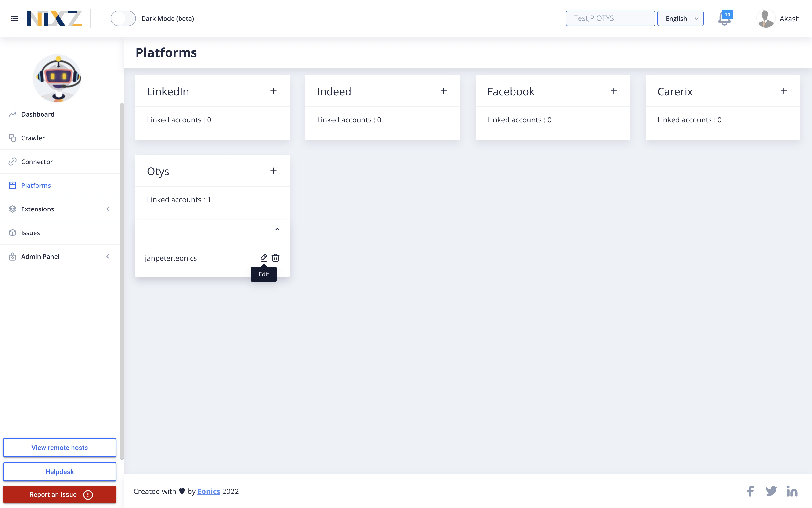This screenshot has width=812, height=508.
Task: Click the Platforms window icon
Action: pos(12,186)
